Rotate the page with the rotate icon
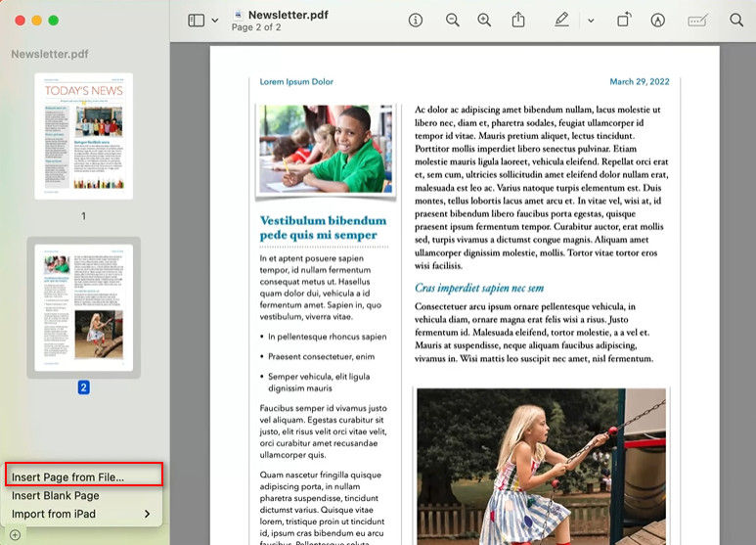Image resolution: width=756 pixels, height=545 pixels. [x=624, y=20]
